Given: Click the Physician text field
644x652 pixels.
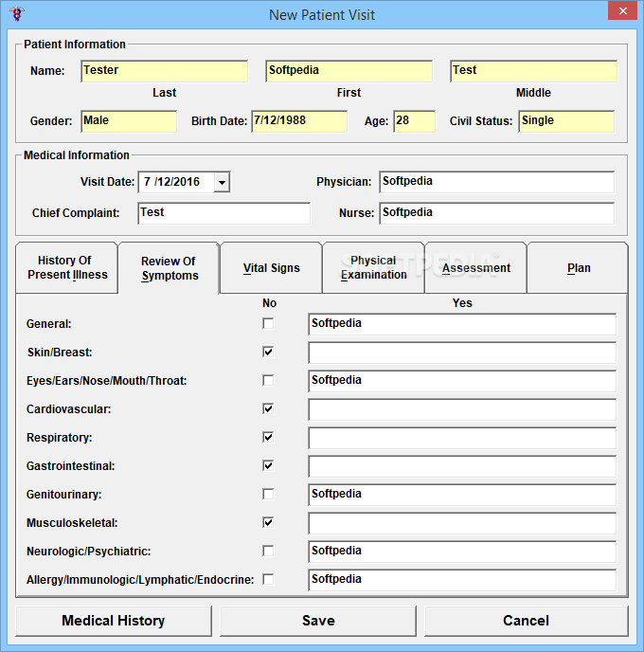Looking at the screenshot, I should [496, 182].
